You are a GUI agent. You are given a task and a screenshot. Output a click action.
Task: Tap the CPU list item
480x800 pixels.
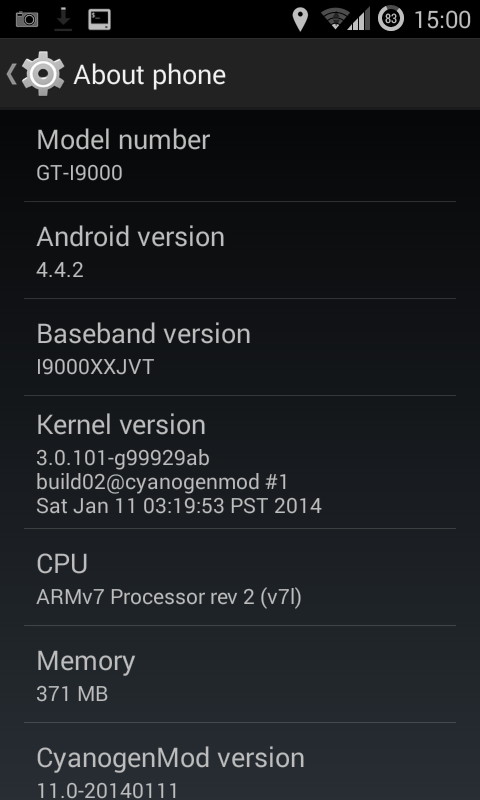coord(240,578)
